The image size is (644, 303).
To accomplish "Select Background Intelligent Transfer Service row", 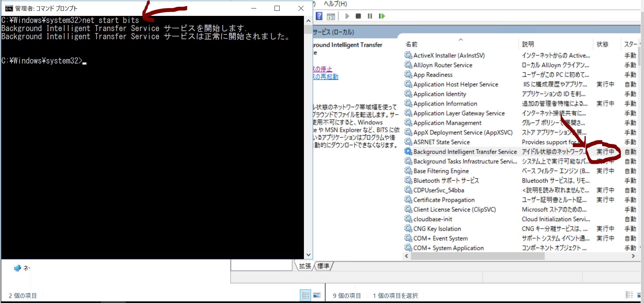I will (465, 152).
